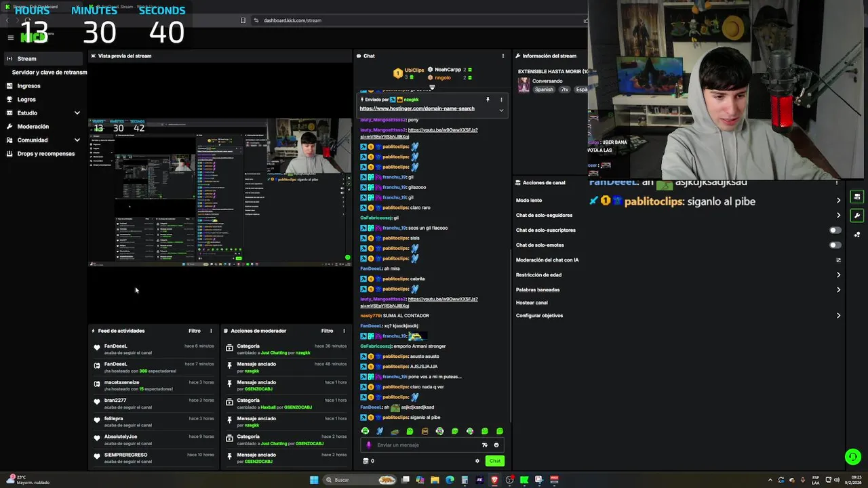Open the Filtro option in Acciones de moderador

tap(328, 331)
